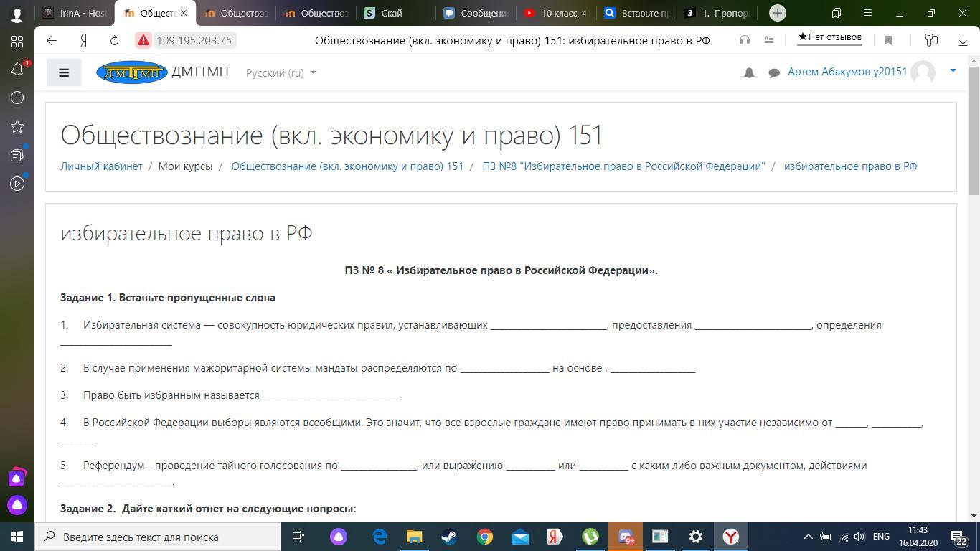Open 'ПЗ №8' breadcrumb link

pyautogui.click(x=623, y=166)
